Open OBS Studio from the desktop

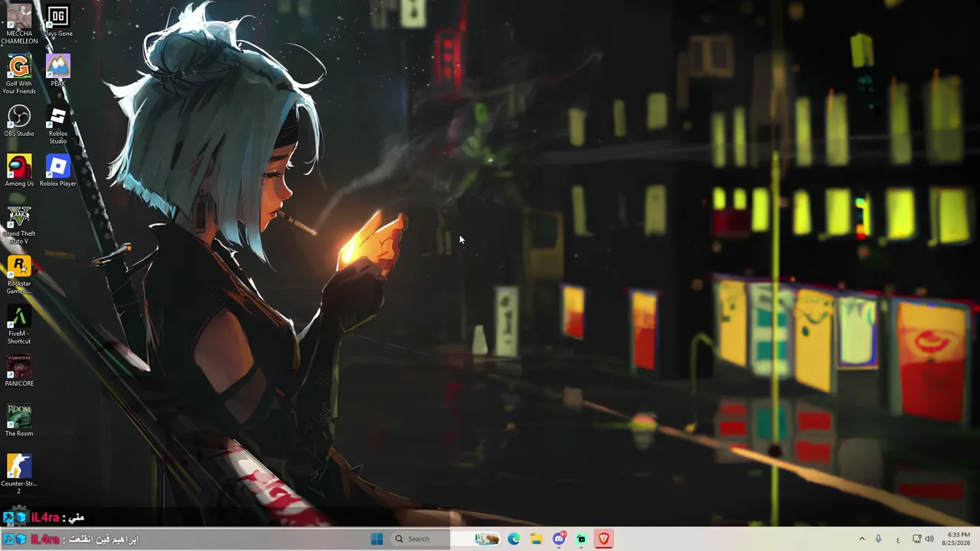19,121
